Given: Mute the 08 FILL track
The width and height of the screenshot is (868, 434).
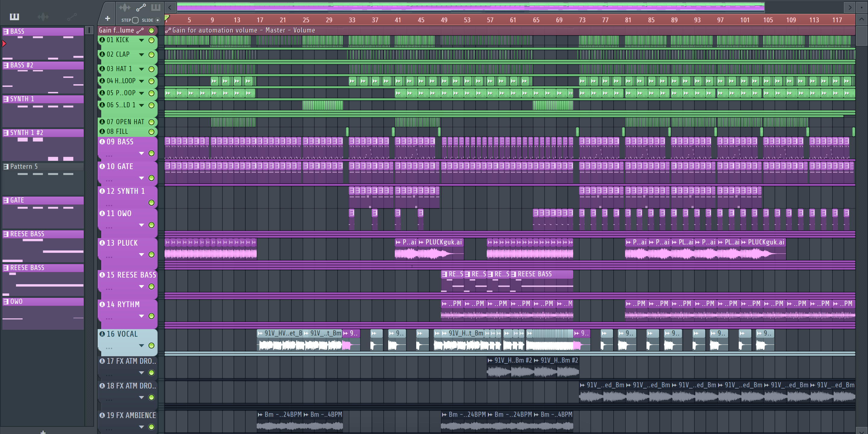Looking at the screenshot, I should (152, 132).
